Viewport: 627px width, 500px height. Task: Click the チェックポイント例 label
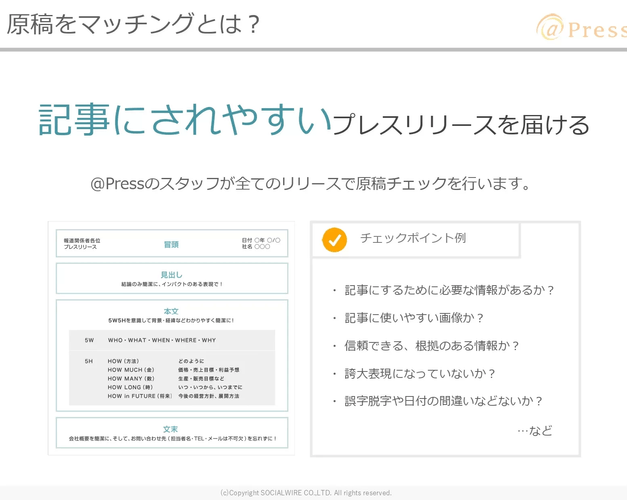(413, 238)
